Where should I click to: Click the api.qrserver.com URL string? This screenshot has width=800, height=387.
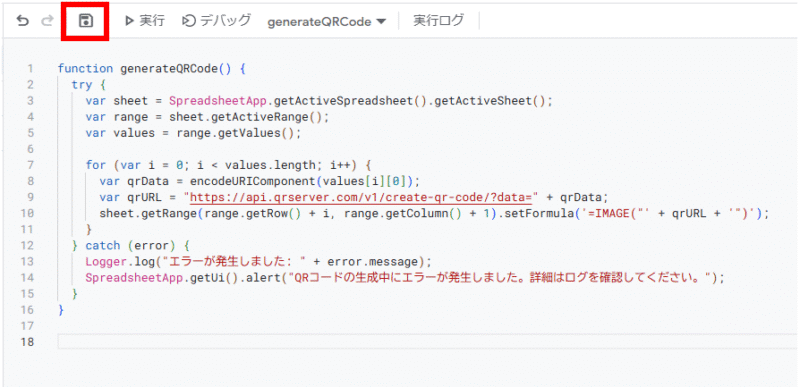[x=361, y=197]
